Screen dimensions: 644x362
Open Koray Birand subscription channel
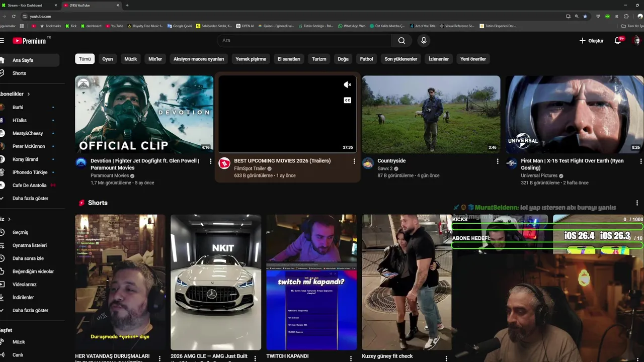tap(30, 159)
